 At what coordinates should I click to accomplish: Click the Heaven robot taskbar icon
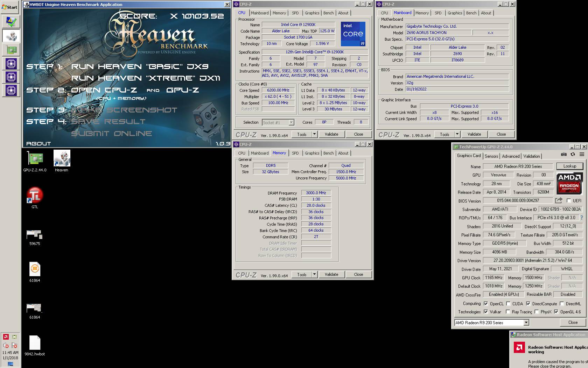tap(11, 36)
